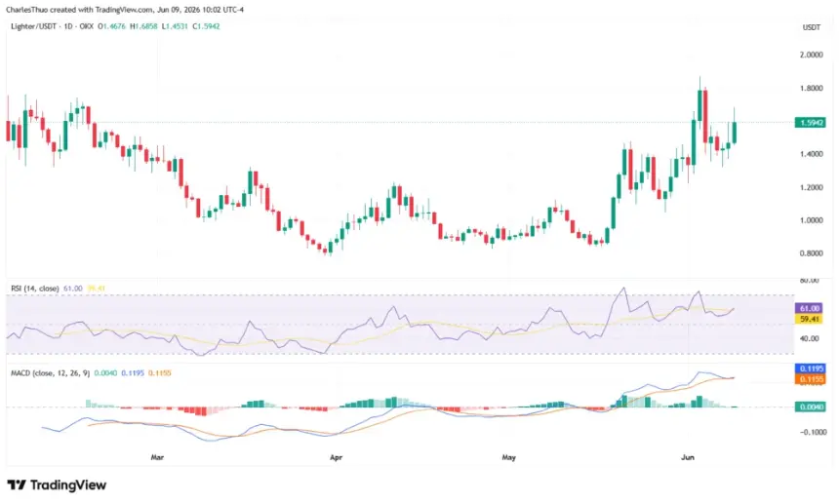Viewport: 839px width, 504px height.
Task: Open the MACD (close, 12, 26, 9) legend
Action: pyautogui.click(x=51, y=373)
